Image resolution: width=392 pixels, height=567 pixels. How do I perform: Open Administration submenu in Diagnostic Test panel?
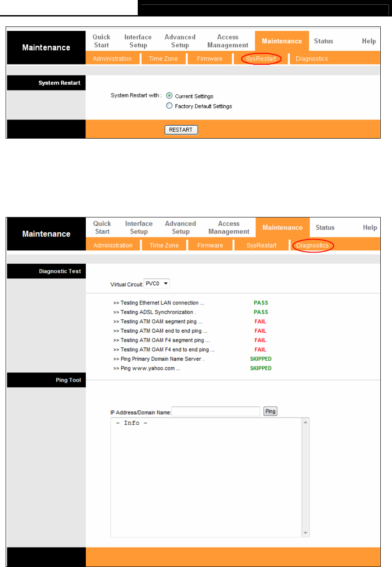tap(113, 246)
